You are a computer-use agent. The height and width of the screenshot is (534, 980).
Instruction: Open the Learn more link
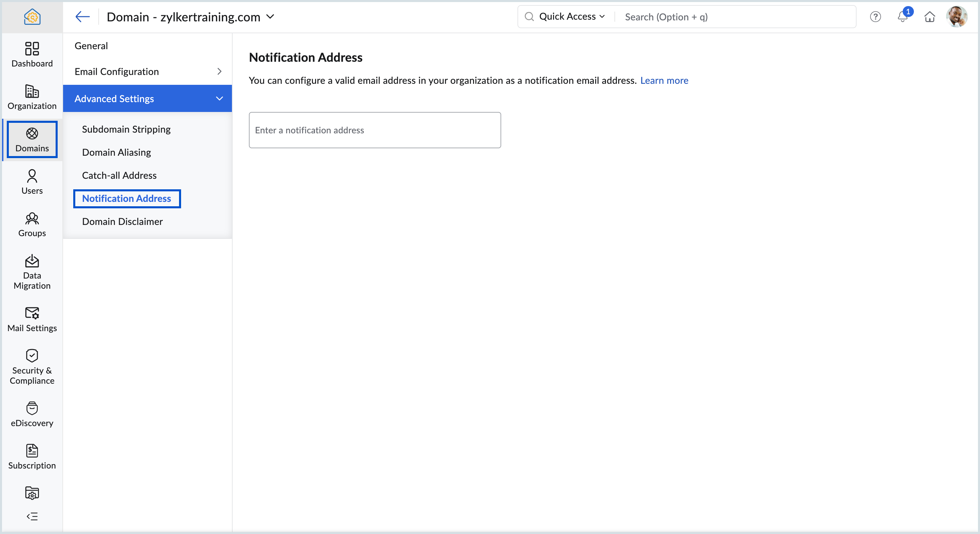[x=664, y=80]
